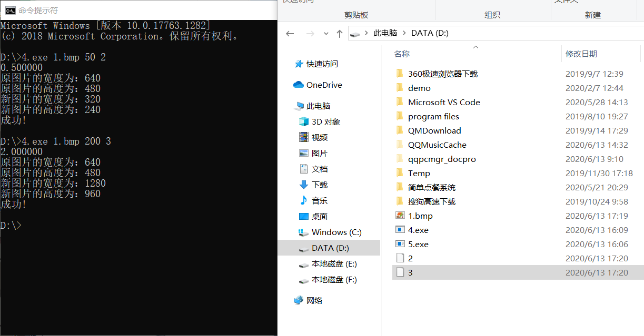
Task: Open 3D 对象 in navigation pane
Action: pos(326,121)
